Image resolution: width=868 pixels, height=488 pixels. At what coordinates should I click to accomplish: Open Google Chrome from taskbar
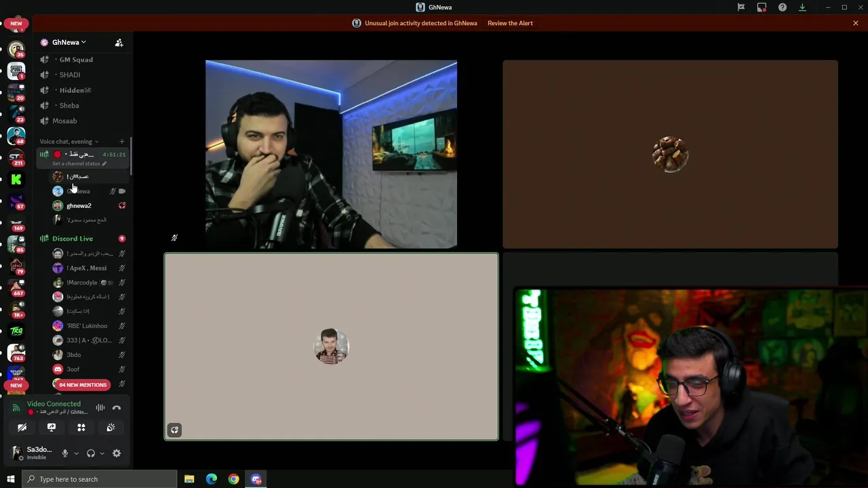233,479
